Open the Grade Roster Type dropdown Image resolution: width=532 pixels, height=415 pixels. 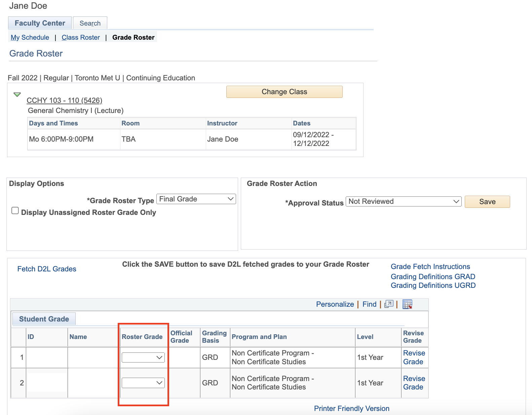point(196,199)
